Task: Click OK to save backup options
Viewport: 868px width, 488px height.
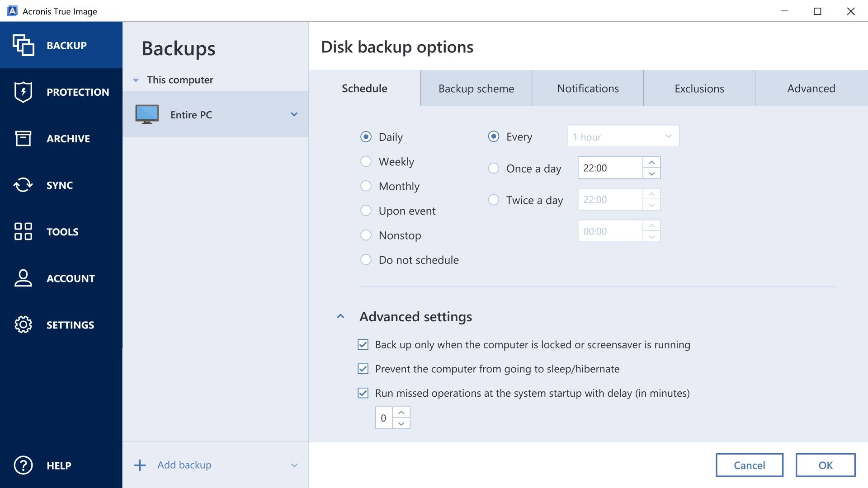Action: pyautogui.click(x=826, y=465)
